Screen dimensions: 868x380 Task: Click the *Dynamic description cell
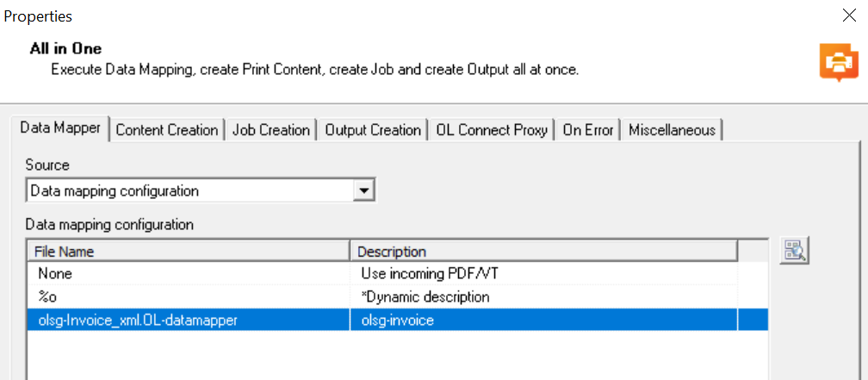(x=425, y=297)
